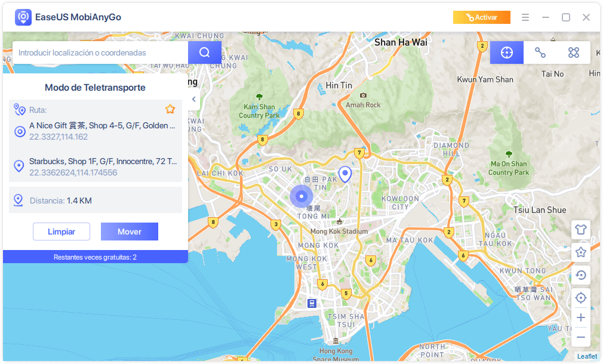Open the hamburger menu in title bar
The image size is (603, 364).
525,17
